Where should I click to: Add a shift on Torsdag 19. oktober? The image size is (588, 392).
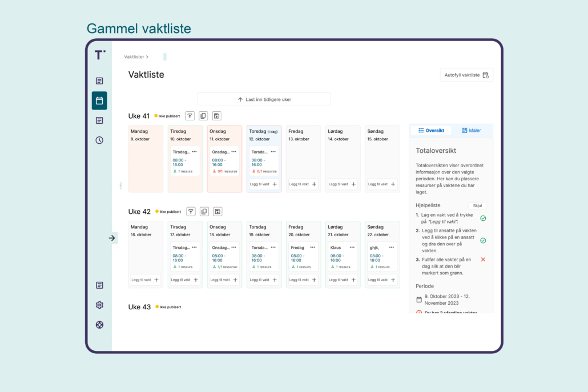click(x=264, y=280)
